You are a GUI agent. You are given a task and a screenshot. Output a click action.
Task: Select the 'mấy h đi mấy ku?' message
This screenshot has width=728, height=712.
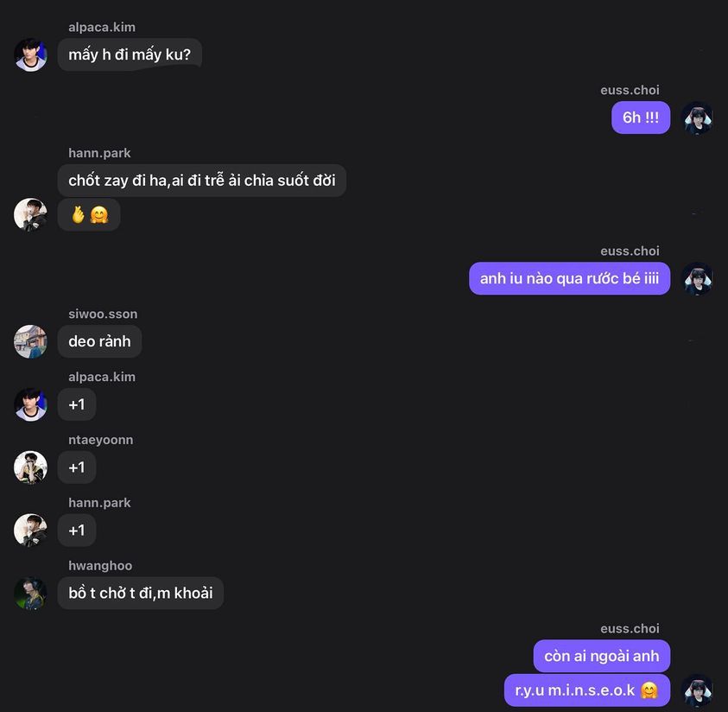tap(130, 54)
